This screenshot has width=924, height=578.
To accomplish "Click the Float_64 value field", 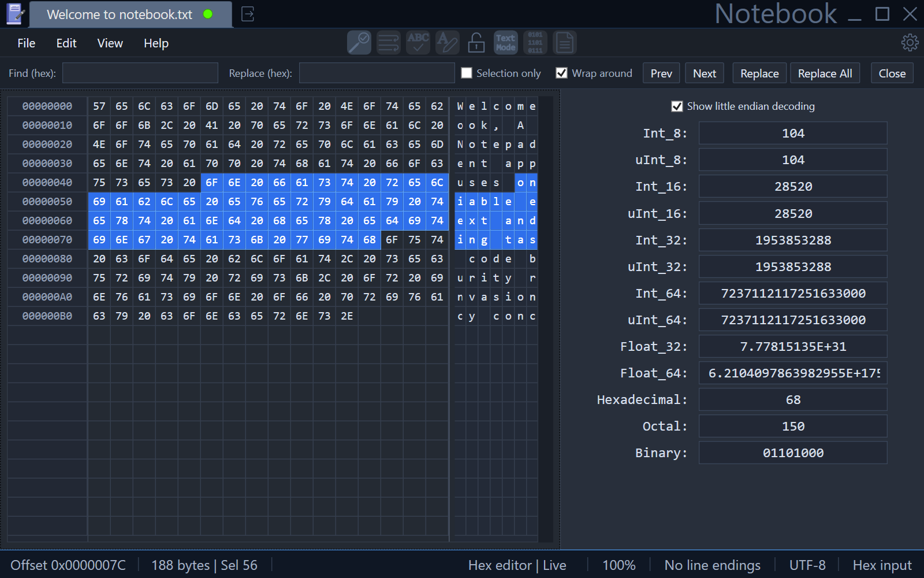I will (793, 373).
